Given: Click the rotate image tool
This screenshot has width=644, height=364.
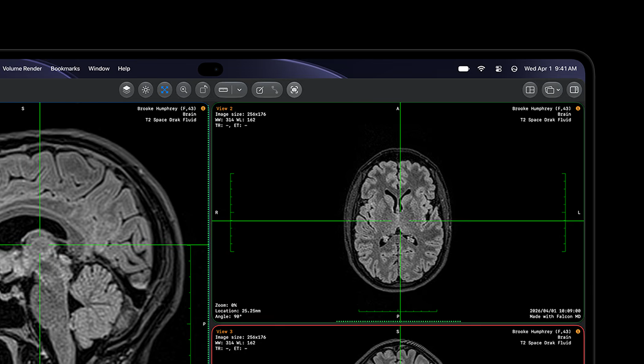Looking at the screenshot, I should pos(203,90).
